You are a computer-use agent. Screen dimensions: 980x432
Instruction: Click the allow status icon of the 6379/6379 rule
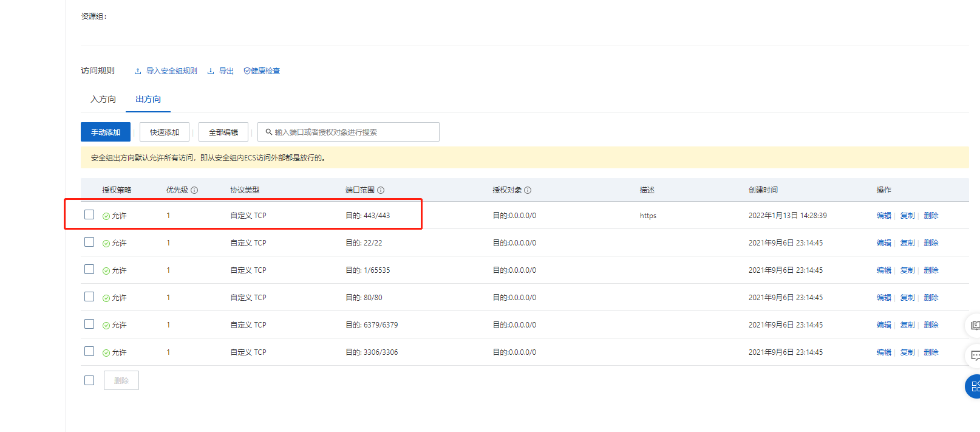point(106,326)
